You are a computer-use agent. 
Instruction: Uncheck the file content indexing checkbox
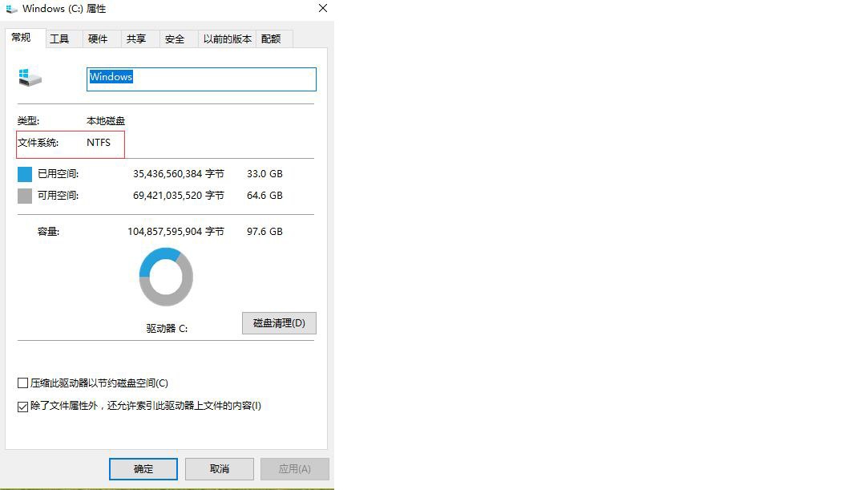[x=23, y=407]
